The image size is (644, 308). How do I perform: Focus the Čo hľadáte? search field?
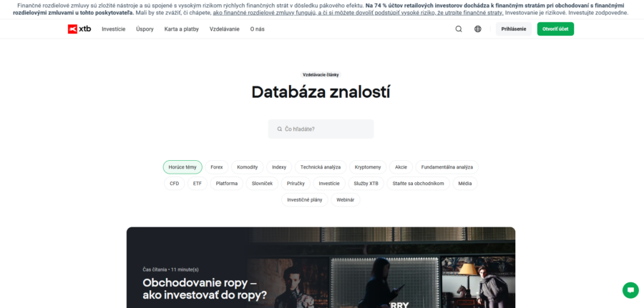point(321,129)
